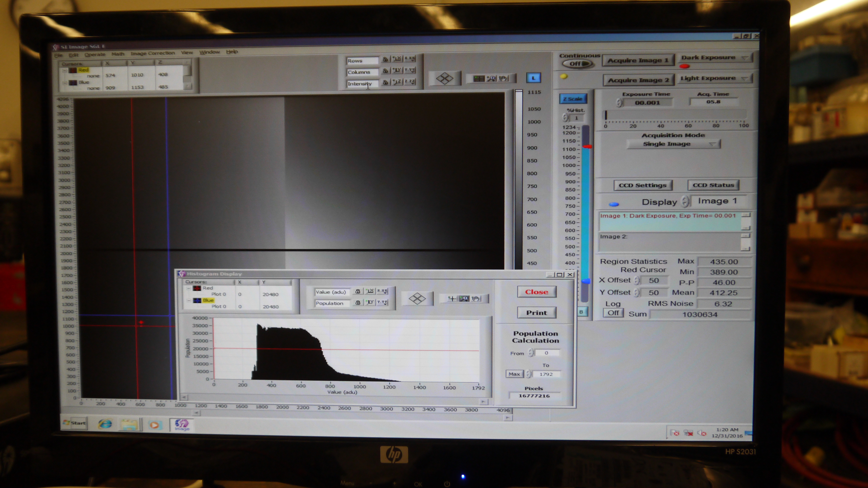Click the Population Calculation From field
Screen dimensions: 868x488
[547, 353]
